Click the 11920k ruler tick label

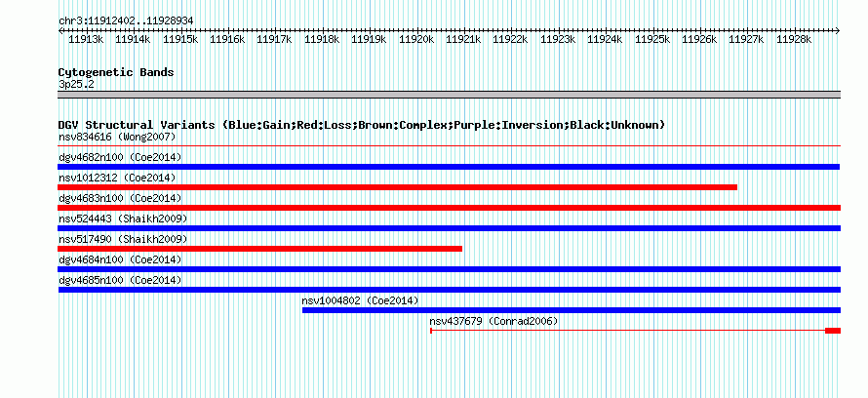coord(416,39)
